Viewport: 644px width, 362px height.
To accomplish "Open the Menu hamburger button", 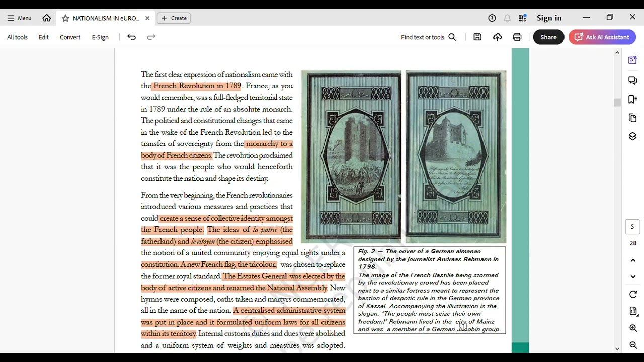I will click(19, 18).
